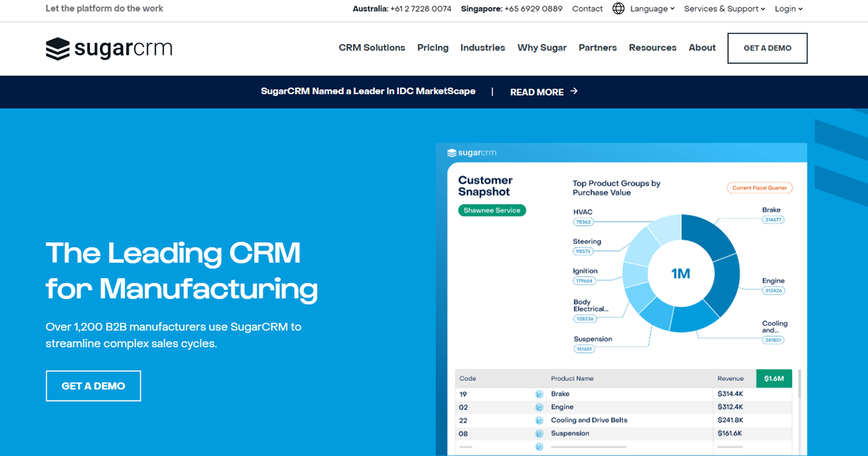This screenshot has width=868, height=456.
Task: Click the SugarCRM logo in the navigation bar
Action: point(109,48)
